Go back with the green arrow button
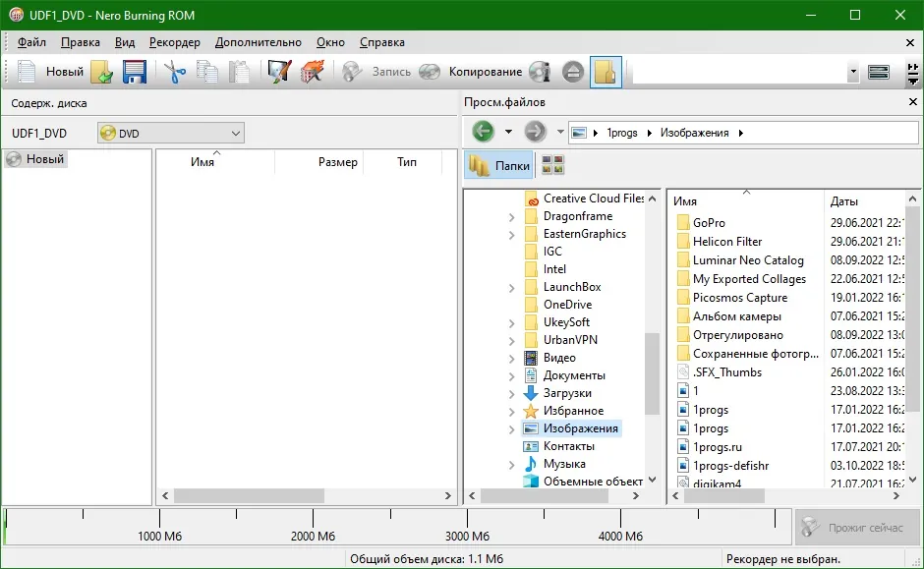Screen dimensions: 924x569 (484, 132)
